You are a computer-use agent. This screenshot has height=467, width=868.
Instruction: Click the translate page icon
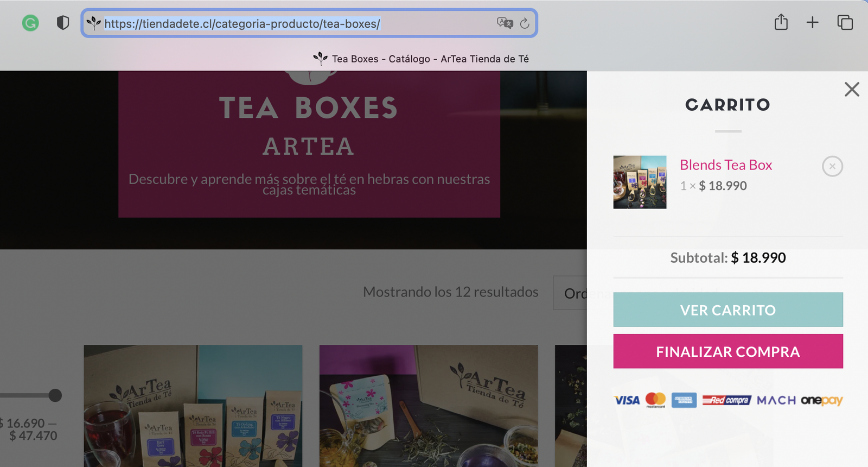tap(505, 23)
